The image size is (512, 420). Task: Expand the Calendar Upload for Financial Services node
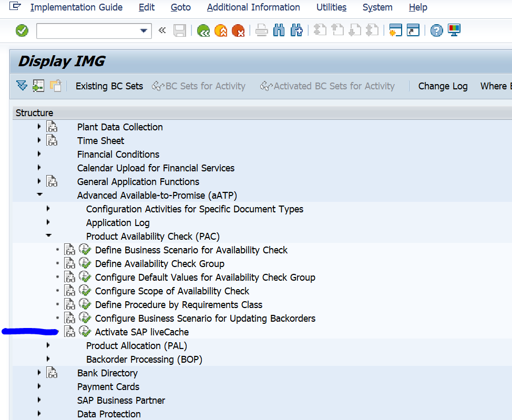coord(39,168)
